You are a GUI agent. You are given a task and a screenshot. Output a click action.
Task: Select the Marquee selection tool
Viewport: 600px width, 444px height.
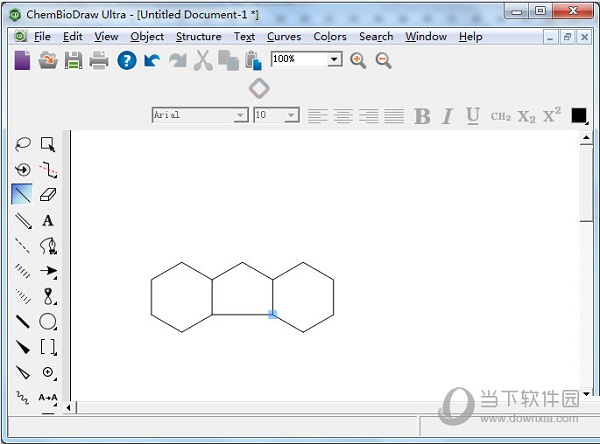[48, 144]
